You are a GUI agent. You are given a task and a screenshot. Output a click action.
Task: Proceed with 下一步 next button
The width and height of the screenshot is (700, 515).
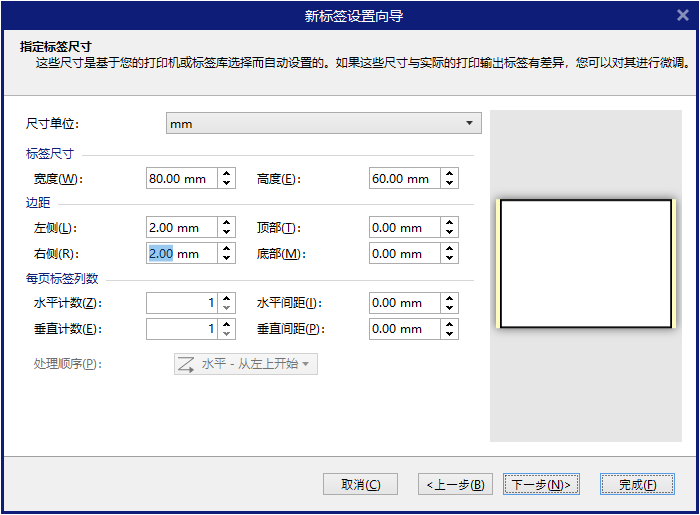(540, 485)
